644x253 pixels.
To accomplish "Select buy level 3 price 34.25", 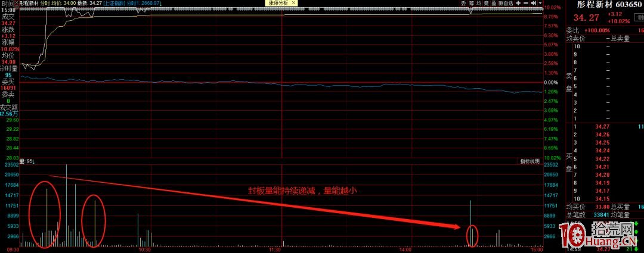I will tap(602, 143).
